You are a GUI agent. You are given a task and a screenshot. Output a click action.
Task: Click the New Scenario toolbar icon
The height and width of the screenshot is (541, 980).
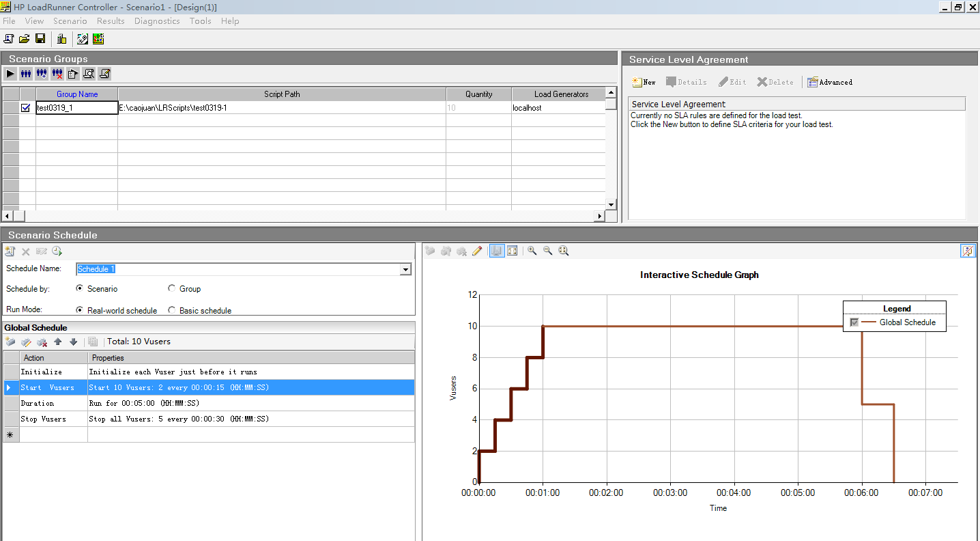(x=9, y=39)
